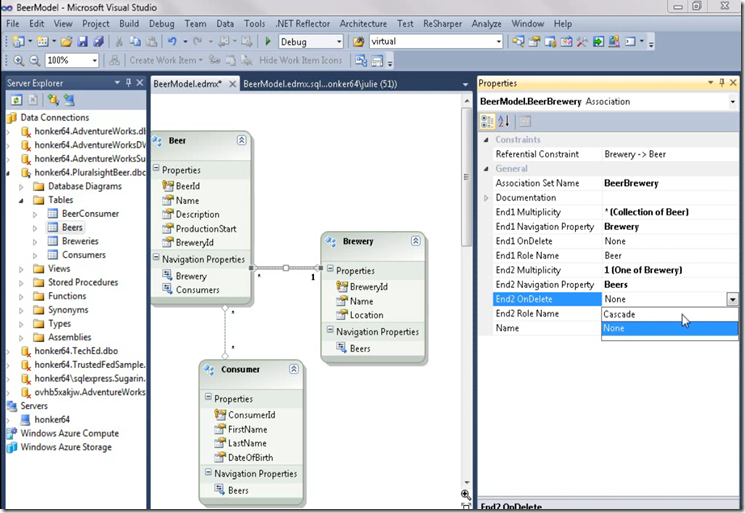Open the Build menu
This screenshot has width=745, height=513.
tap(129, 24)
